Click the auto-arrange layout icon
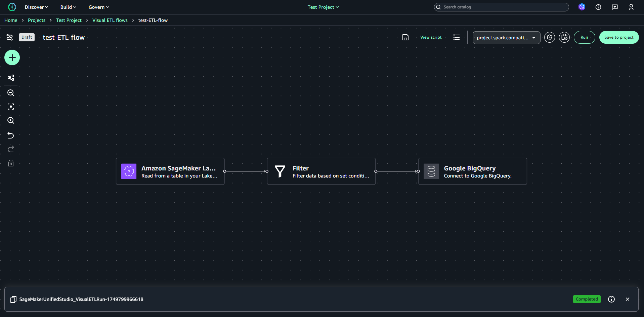This screenshot has width=644, height=317. [11, 78]
